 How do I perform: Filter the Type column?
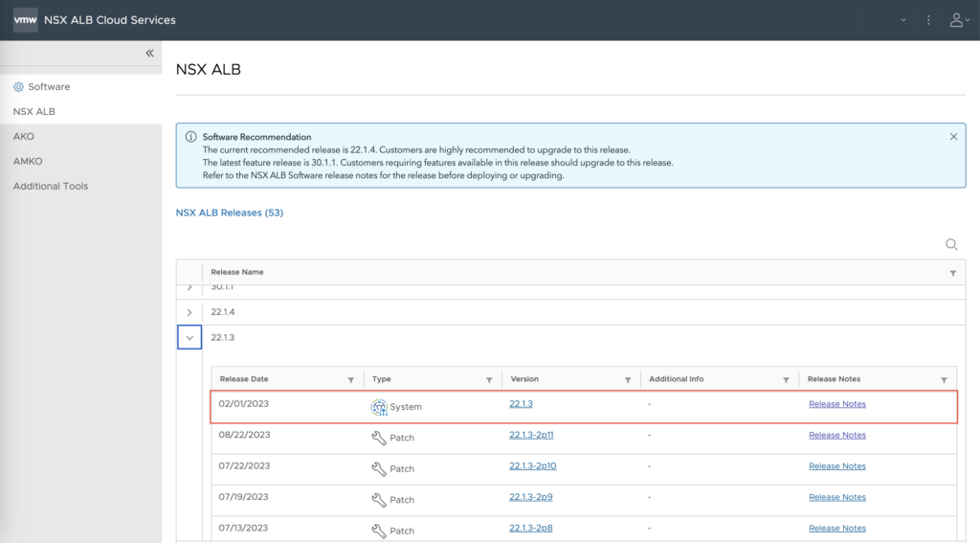(489, 380)
